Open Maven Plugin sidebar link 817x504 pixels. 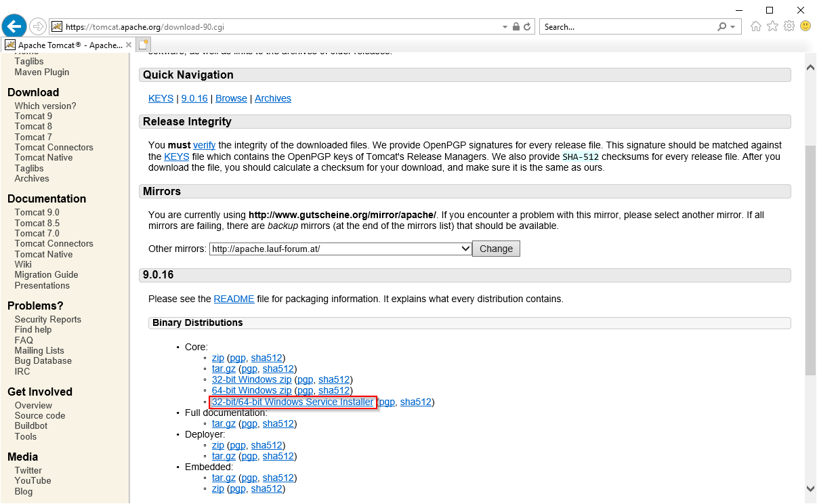click(x=42, y=72)
